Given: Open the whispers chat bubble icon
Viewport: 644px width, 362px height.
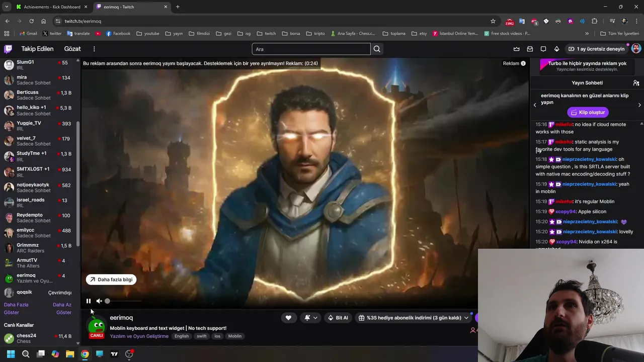Looking at the screenshot, I should tap(543, 49).
